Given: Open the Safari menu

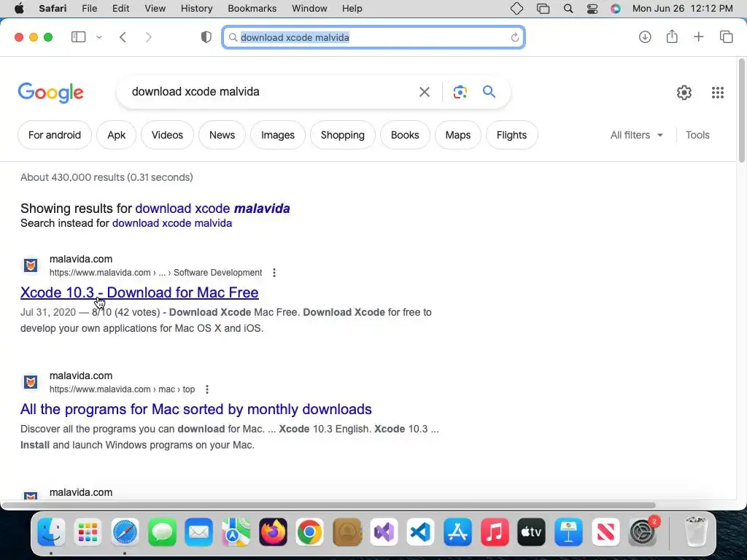Looking at the screenshot, I should (53, 9).
